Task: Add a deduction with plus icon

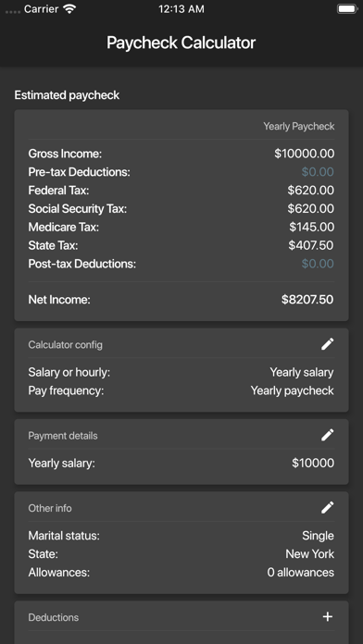Action: (x=327, y=617)
